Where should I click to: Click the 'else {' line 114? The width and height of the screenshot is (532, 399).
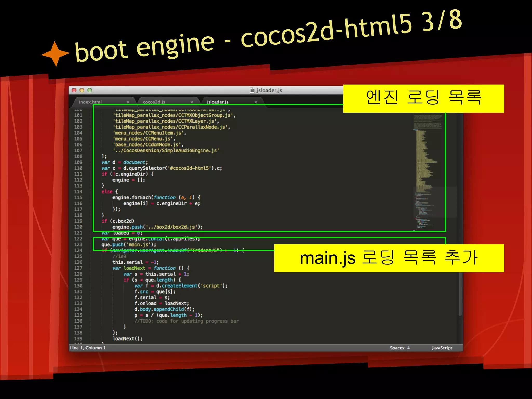click(110, 191)
